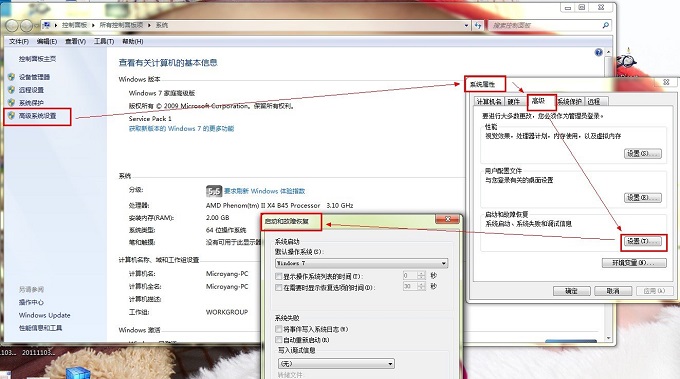680x379 pixels.
Task: Click shield icon beside 设备管理器
Action: (x=12, y=77)
